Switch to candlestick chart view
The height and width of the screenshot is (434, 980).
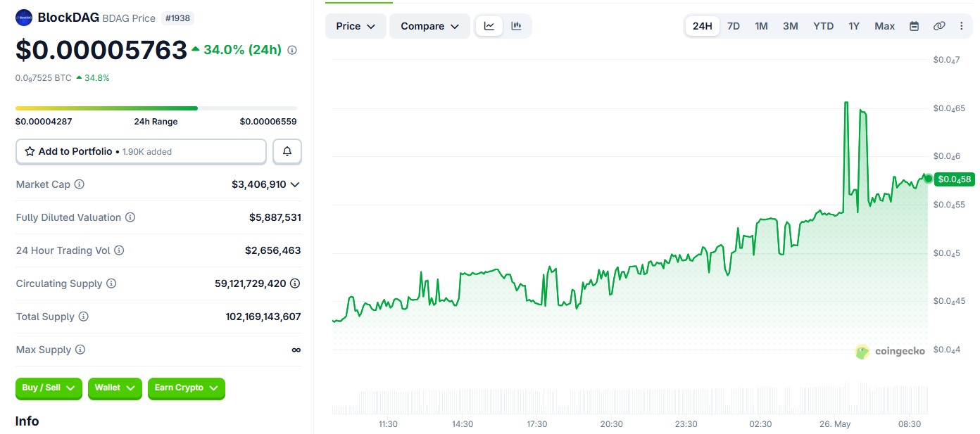[516, 26]
